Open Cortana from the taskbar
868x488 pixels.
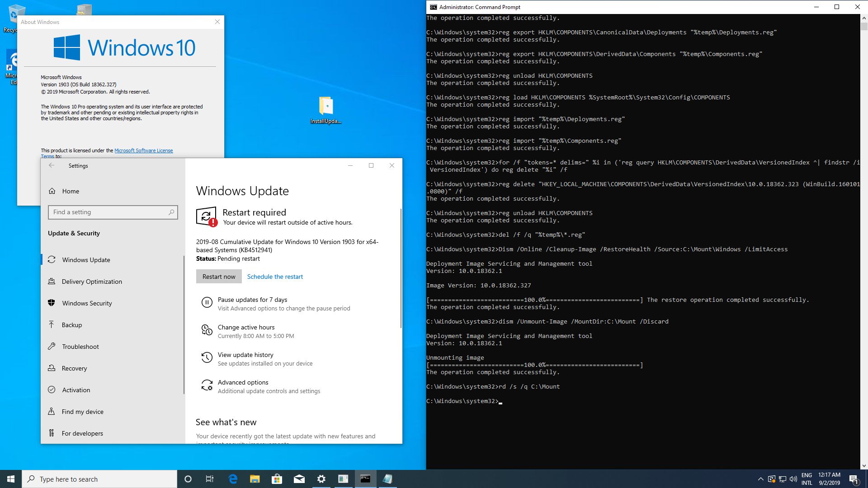pos(188,479)
